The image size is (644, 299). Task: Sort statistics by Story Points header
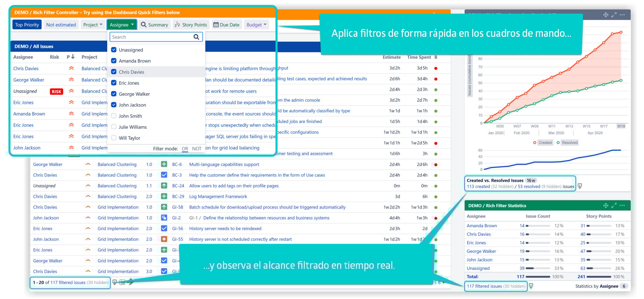[598, 216]
